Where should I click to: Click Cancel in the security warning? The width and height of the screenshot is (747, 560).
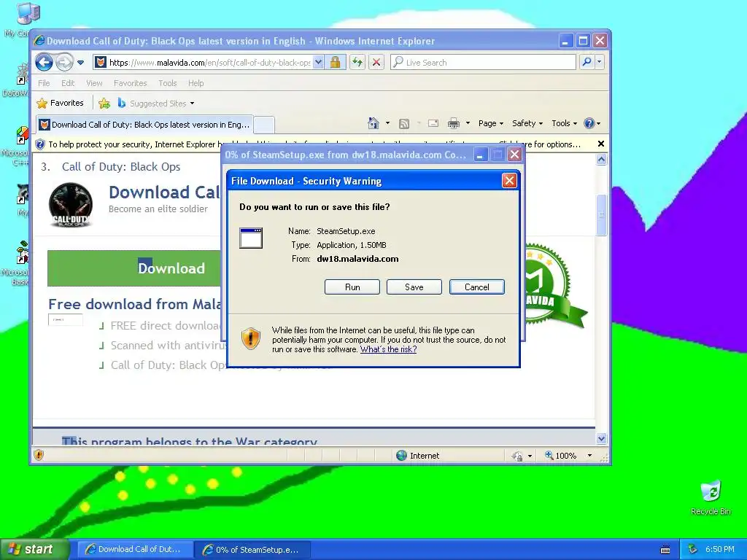tap(477, 287)
